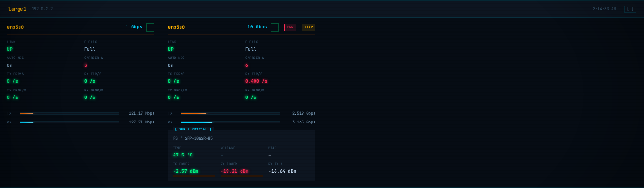This screenshot has height=188, width=644.
Task: Click the yellow FLAP badge on enp5s0
Action: click(x=309, y=27)
